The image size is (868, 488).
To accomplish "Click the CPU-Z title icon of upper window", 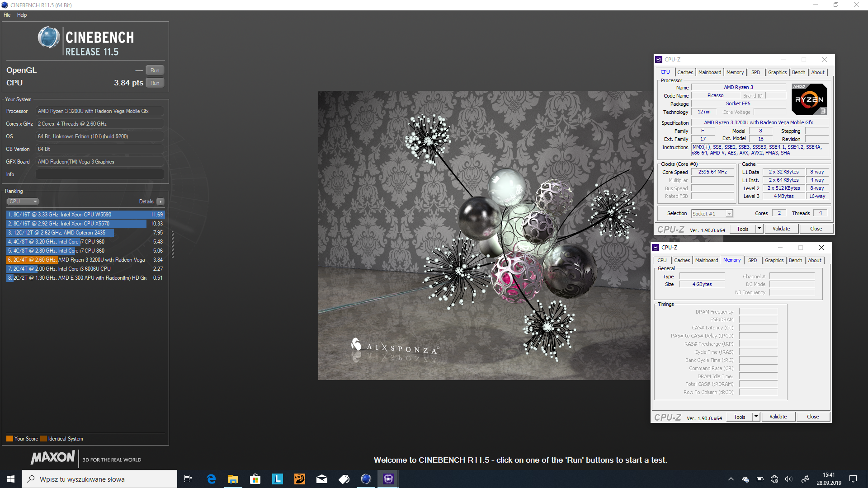I will pyautogui.click(x=659, y=60).
